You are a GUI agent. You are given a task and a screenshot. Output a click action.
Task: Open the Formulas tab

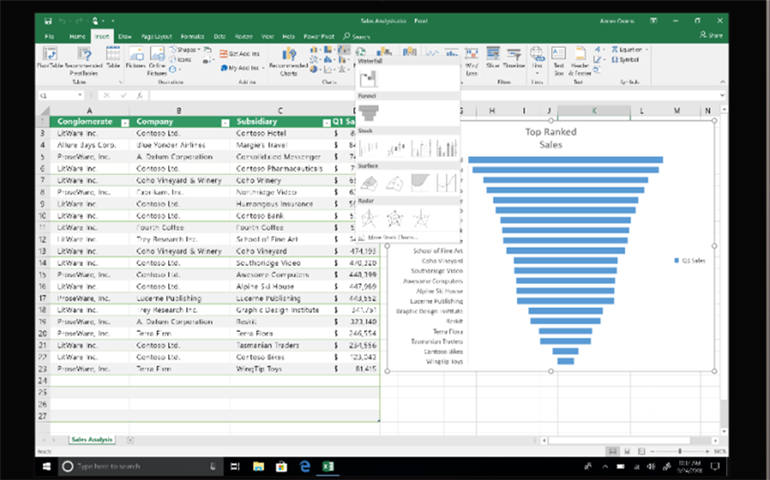pyautogui.click(x=192, y=36)
